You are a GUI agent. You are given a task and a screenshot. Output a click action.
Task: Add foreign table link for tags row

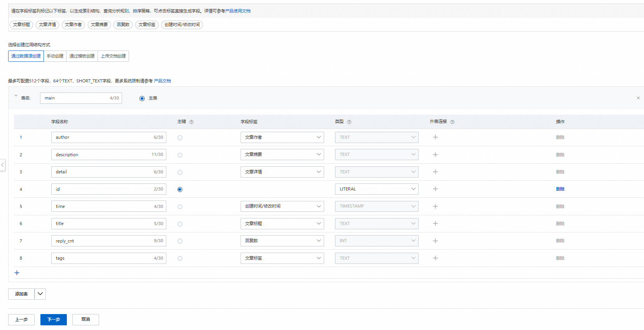(435, 258)
